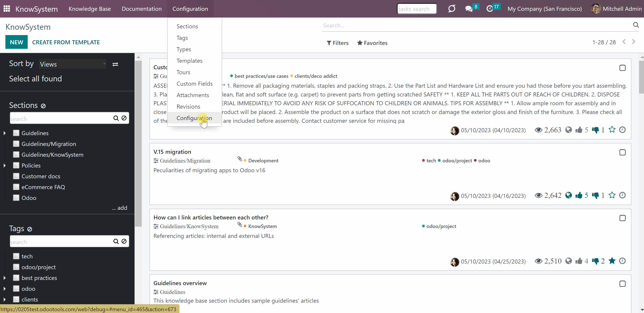The height and width of the screenshot is (313, 644).
Task: Click the search magnifier icon at top right
Action: click(x=636, y=25)
